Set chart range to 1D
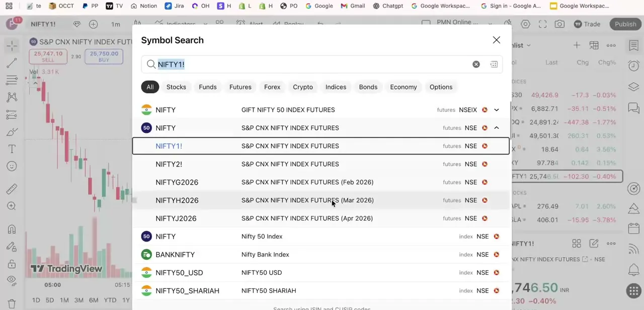The width and height of the screenshot is (644, 310). point(36,300)
